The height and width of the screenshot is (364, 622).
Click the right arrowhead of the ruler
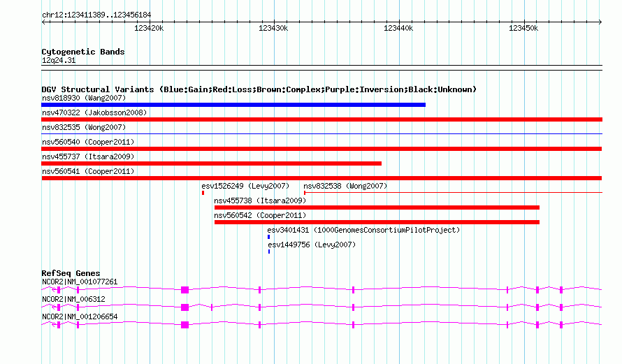(x=600, y=22)
